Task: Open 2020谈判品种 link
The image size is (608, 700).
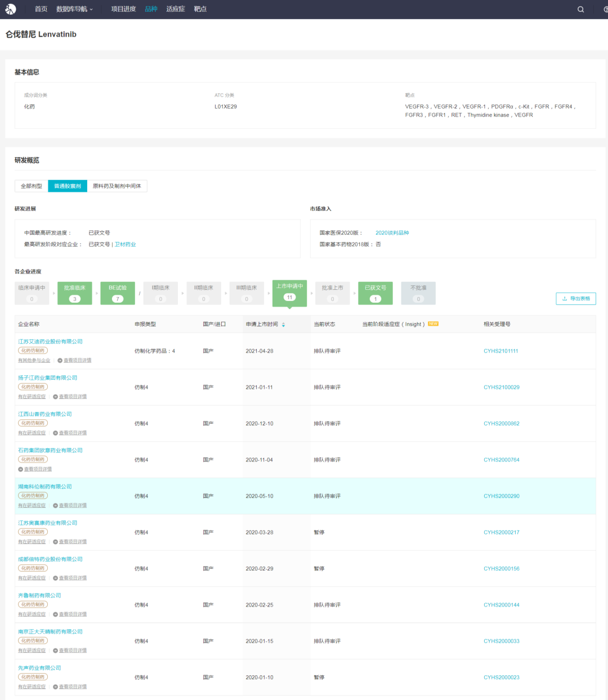Action: pos(392,233)
